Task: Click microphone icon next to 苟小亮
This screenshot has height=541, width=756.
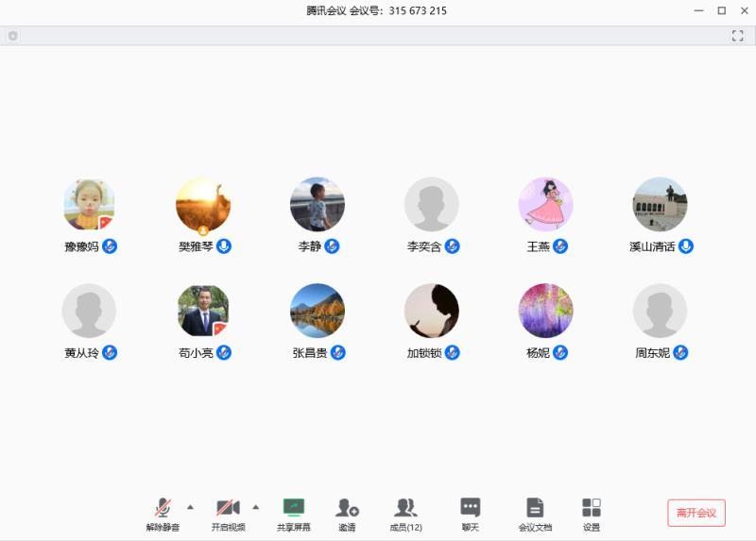Action: pos(224,352)
